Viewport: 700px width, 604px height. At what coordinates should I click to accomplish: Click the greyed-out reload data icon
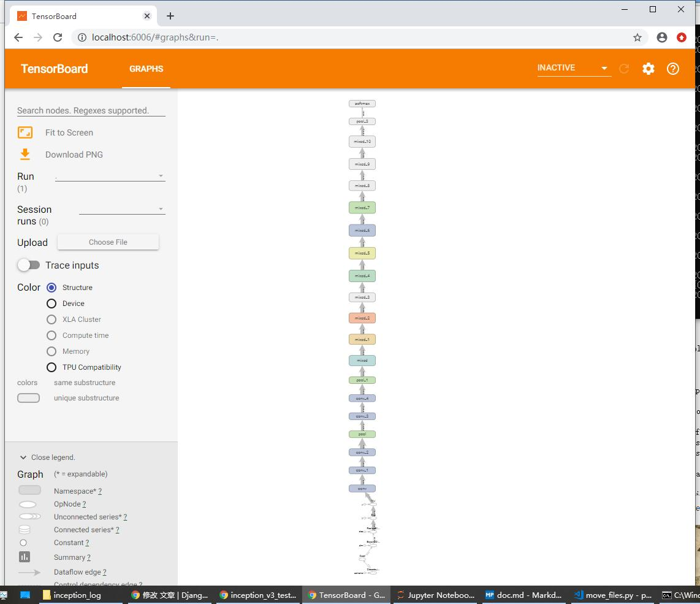[x=624, y=68]
